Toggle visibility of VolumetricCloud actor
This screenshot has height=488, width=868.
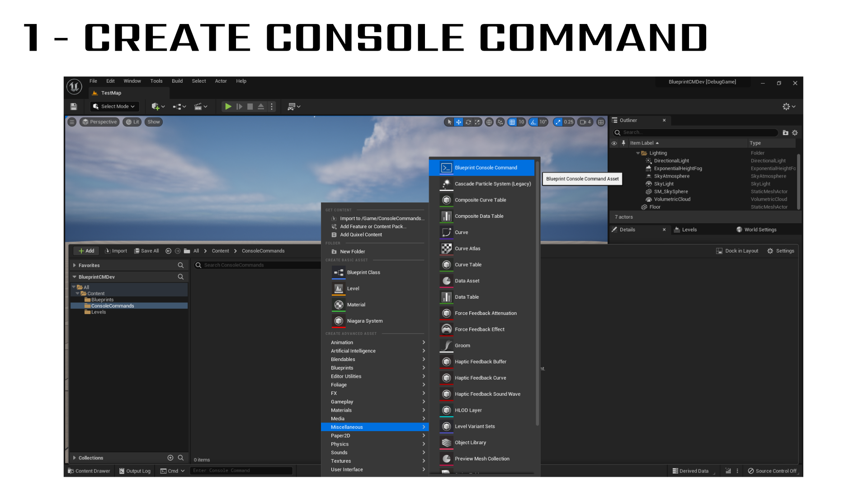(614, 199)
